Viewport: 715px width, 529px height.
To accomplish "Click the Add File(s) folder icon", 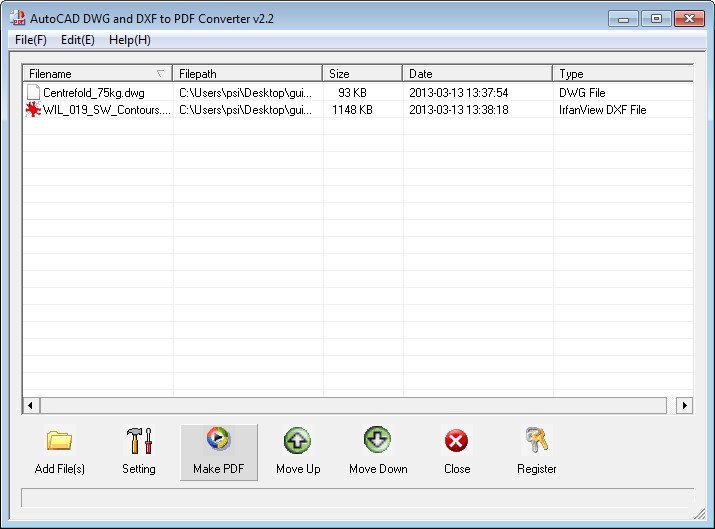I will click(x=59, y=441).
